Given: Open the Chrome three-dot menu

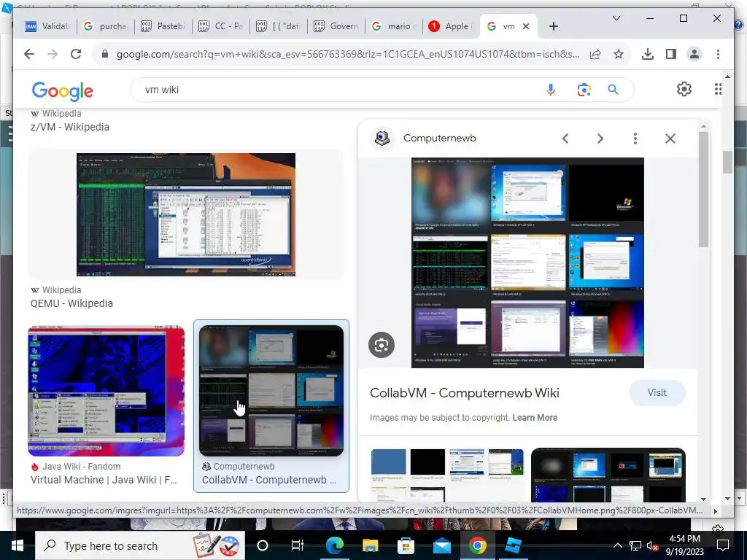Looking at the screenshot, I should point(718,54).
